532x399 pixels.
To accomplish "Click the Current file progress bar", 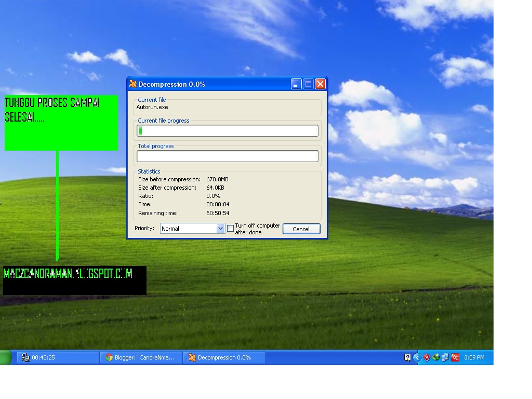I will [x=228, y=130].
